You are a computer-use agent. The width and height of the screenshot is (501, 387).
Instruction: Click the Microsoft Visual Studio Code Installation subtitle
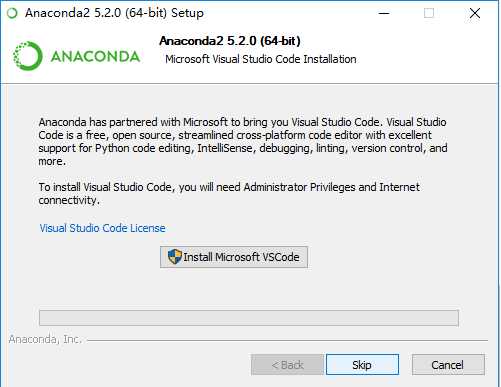(x=261, y=59)
